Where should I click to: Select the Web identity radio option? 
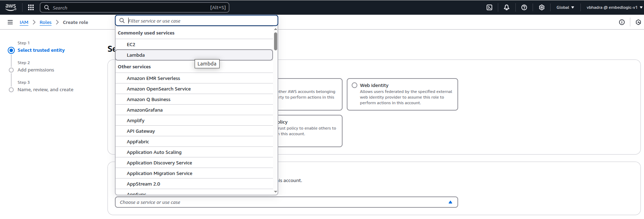coord(354,85)
